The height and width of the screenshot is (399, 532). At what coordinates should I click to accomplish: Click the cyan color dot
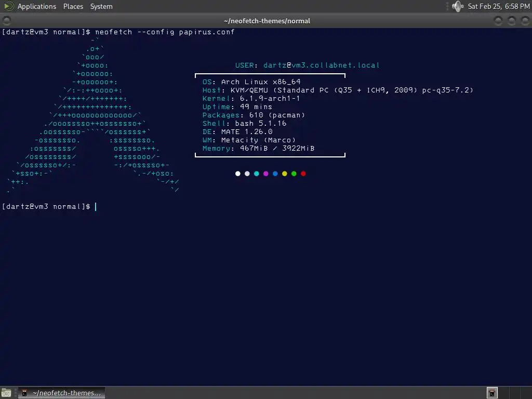coord(257,174)
